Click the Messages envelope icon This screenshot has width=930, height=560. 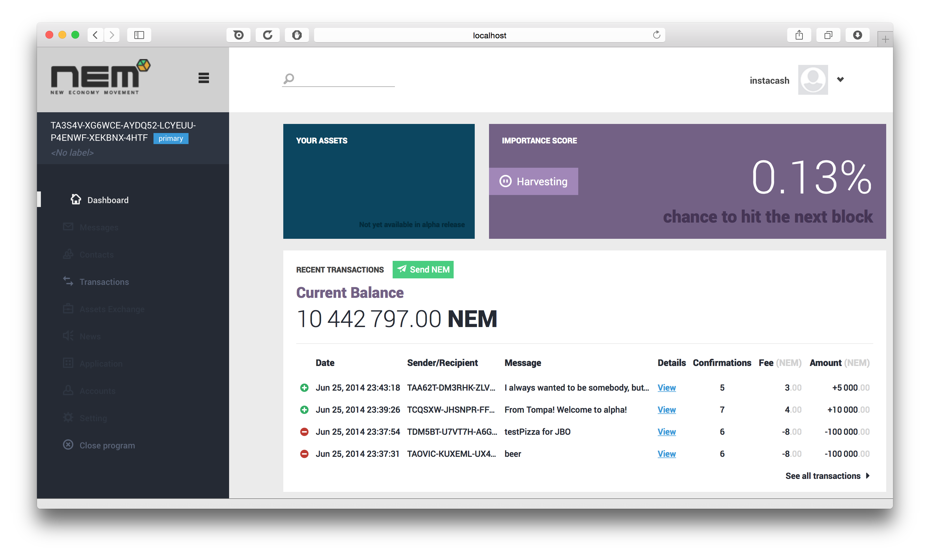pos(68,226)
